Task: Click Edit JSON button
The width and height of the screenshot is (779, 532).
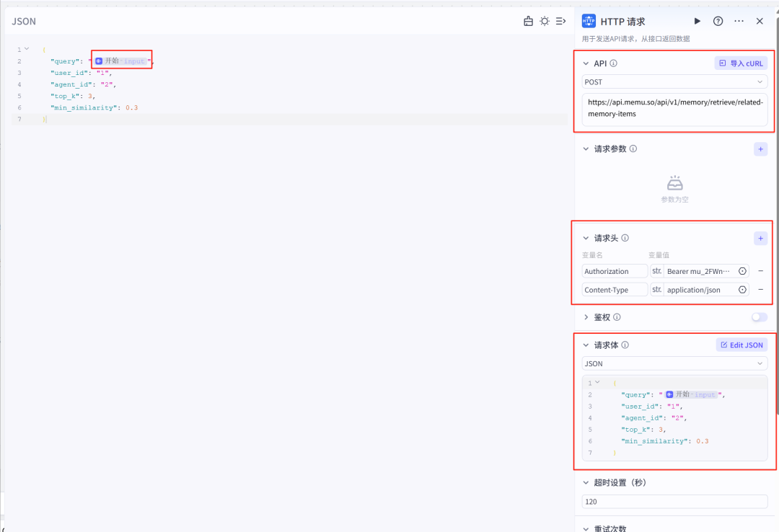Action: coord(741,345)
